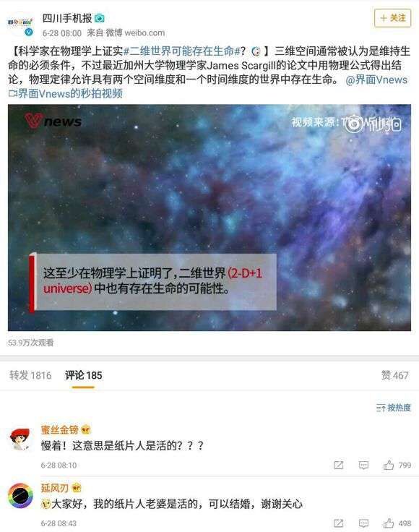
Task: Open the 延风刃 username link
Action: (x=55, y=488)
